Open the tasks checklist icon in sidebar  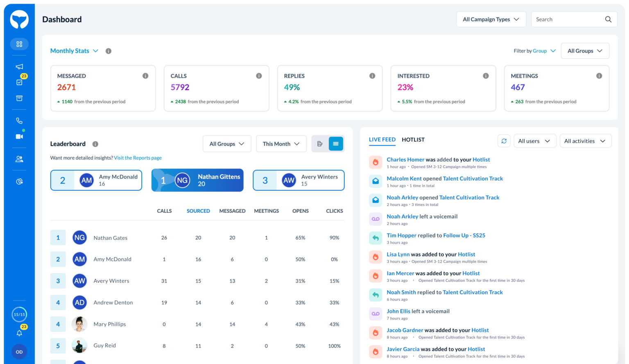19,82
